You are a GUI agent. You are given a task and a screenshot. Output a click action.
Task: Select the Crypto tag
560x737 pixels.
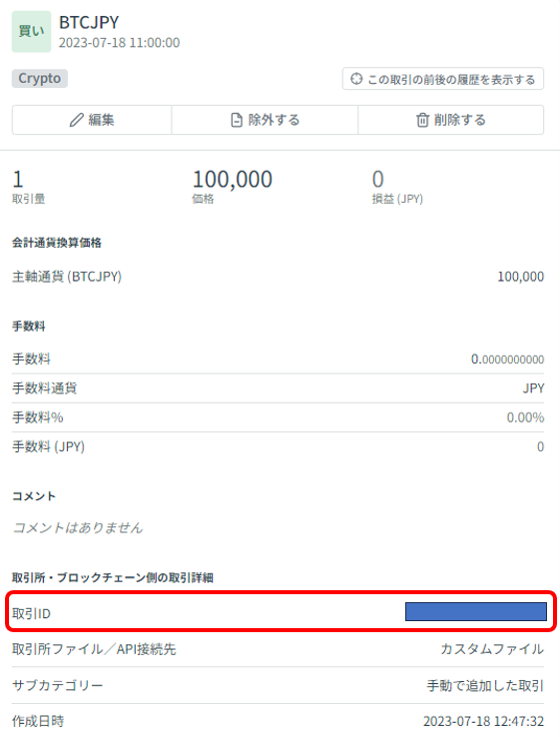coord(40,78)
